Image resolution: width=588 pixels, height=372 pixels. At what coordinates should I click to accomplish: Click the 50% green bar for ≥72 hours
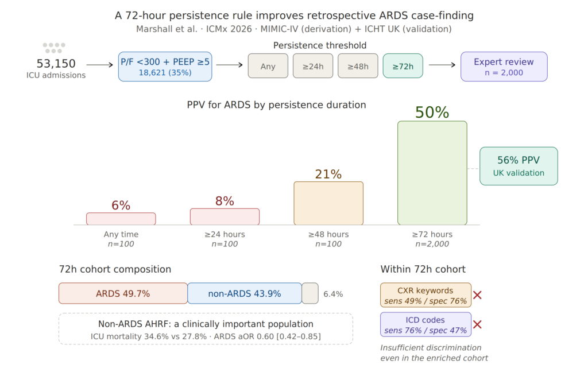(432, 173)
